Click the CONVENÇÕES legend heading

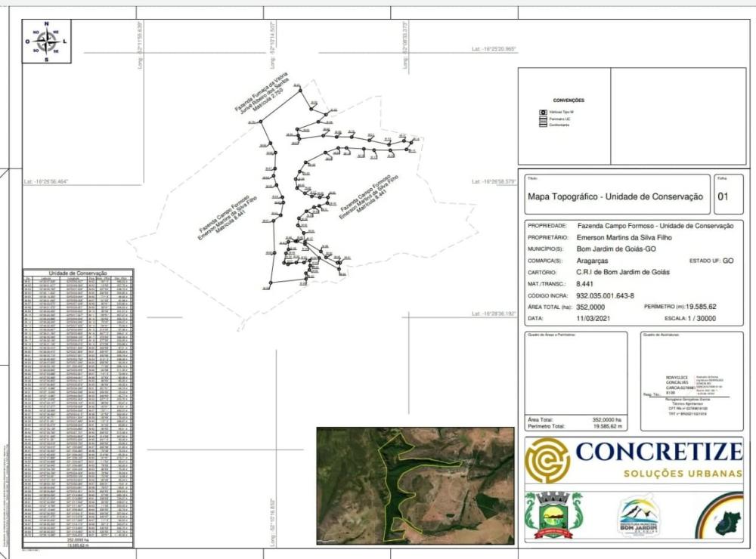coord(569,100)
